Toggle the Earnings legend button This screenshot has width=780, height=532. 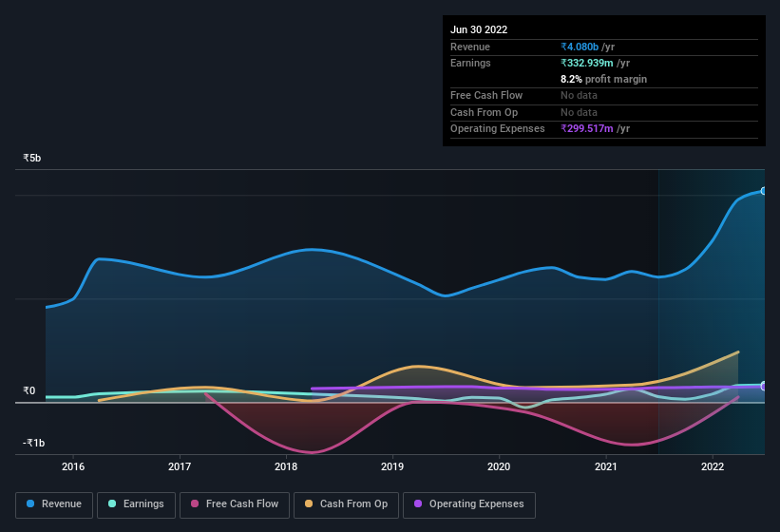pos(136,504)
